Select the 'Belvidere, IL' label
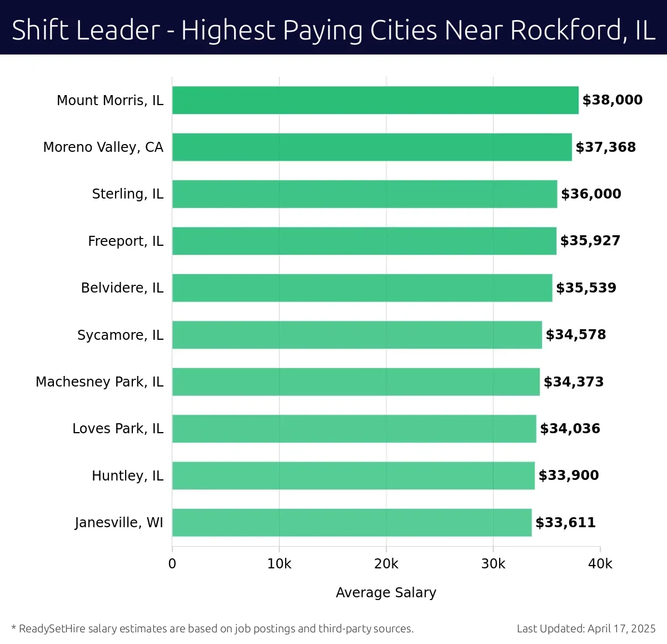This screenshot has width=667, height=644. coord(122,288)
